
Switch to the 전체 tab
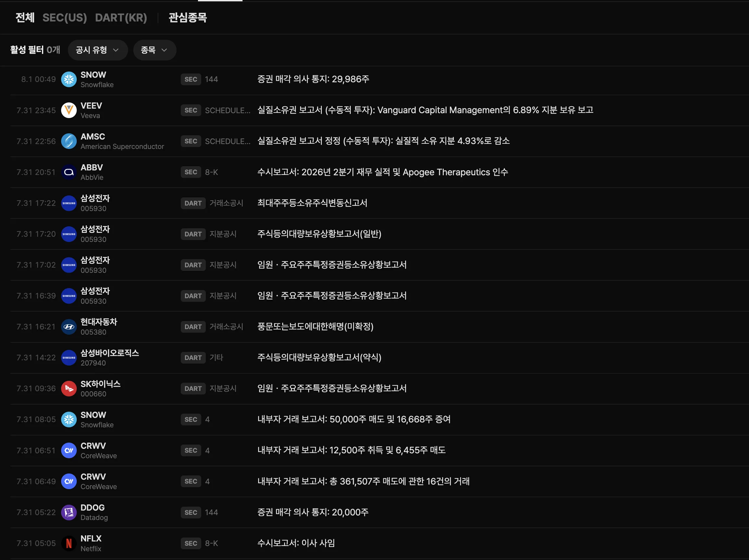coord(25,18)
